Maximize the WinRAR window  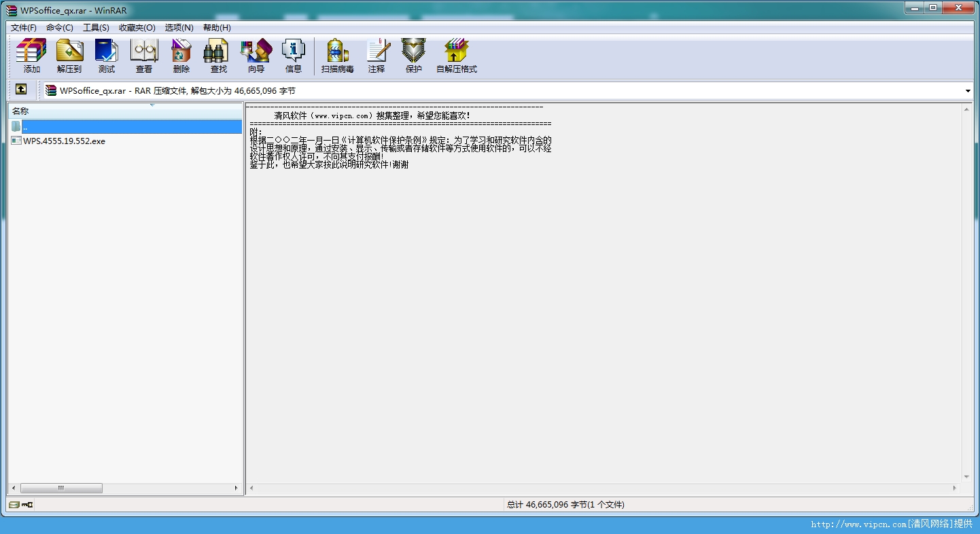click(932, 7)
